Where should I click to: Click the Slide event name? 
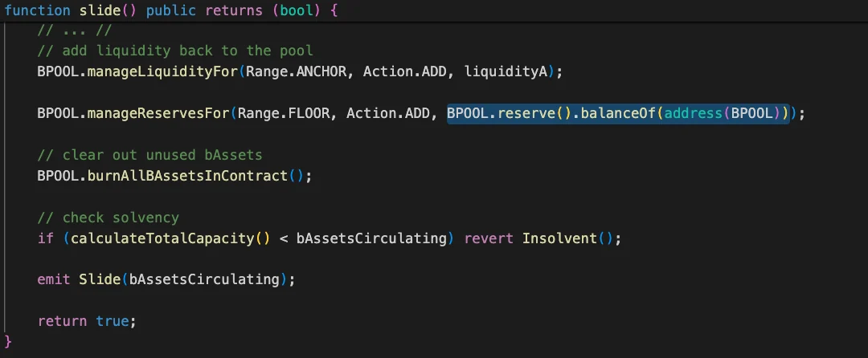coord(100,279)
